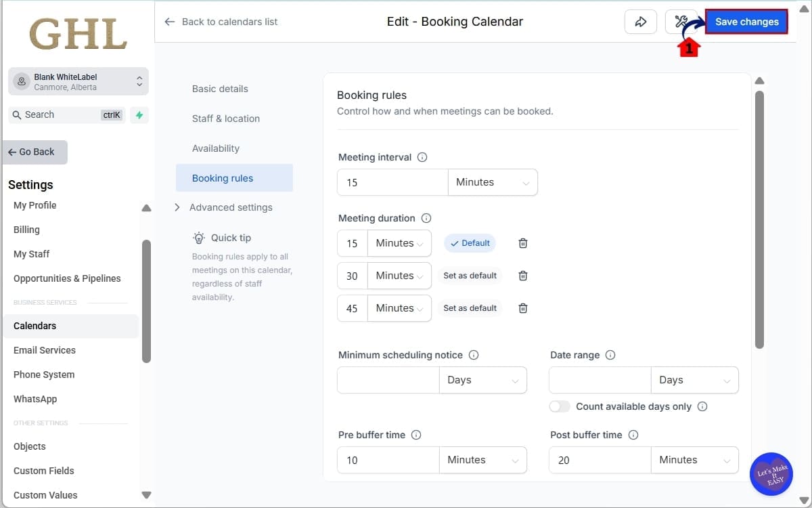
Task: Click Save changes button
Action: pos(747,22)
